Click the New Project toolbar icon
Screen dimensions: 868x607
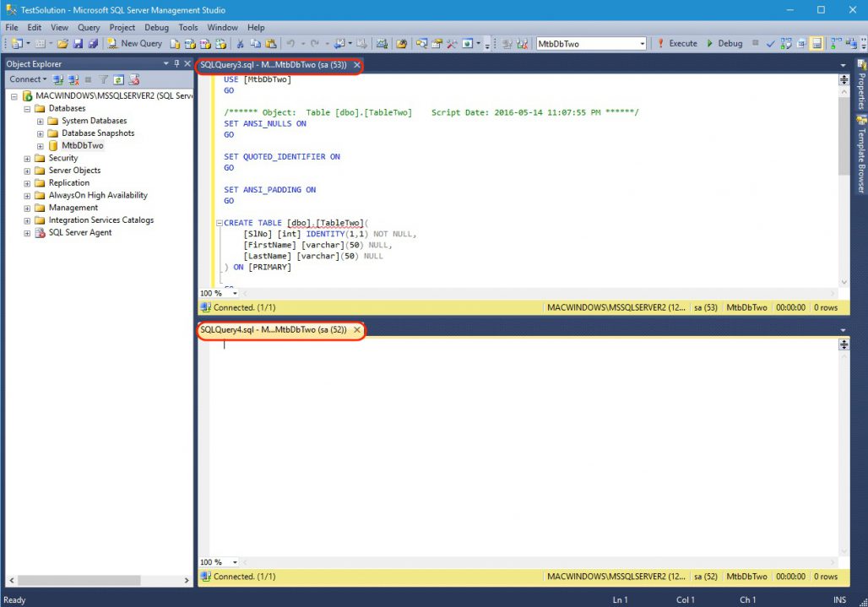tap(17, 44)
